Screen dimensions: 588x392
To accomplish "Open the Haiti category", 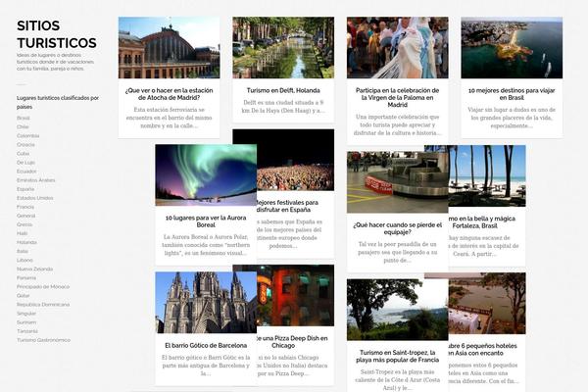I will 22,233.
